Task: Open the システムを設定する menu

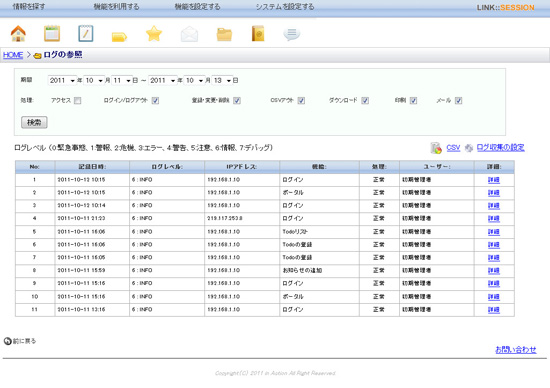Action: click(285, 7)
